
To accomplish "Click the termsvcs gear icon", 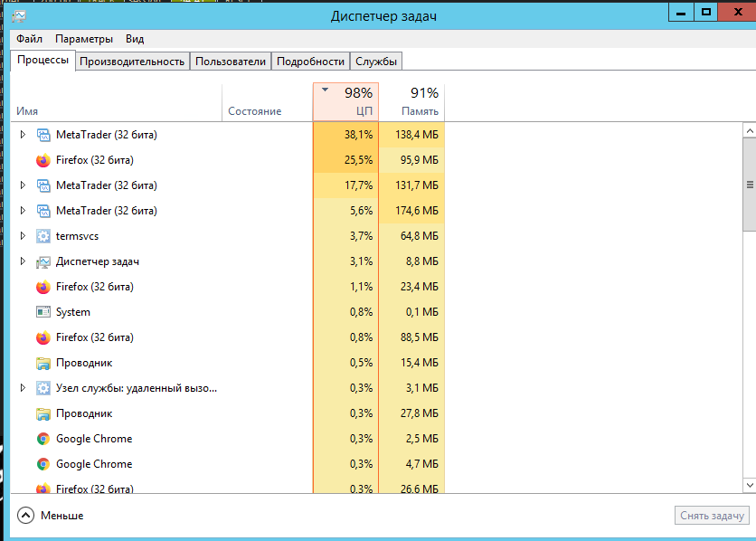I will pyautogui.click(x=43, y=236).
